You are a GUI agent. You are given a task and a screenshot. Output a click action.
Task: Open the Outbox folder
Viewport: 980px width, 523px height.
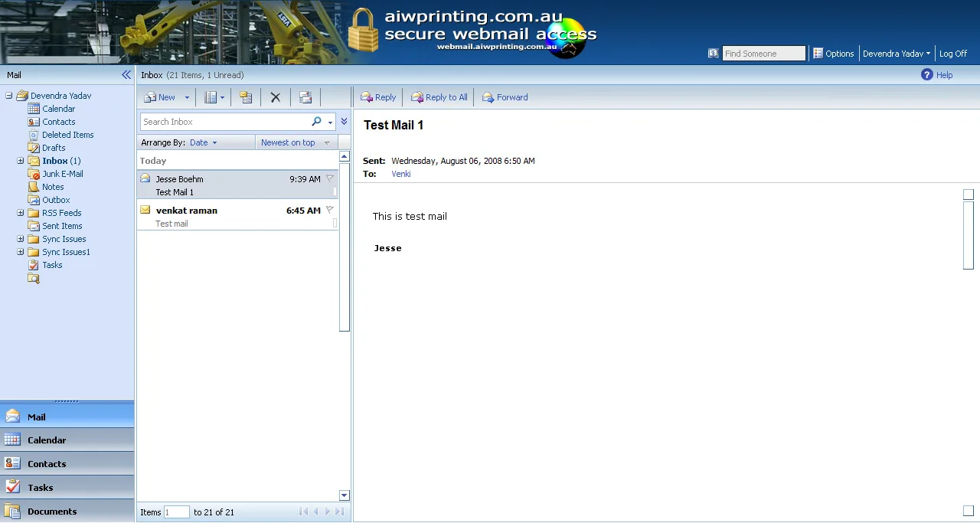pyautogui.click(x=56, y=200)
